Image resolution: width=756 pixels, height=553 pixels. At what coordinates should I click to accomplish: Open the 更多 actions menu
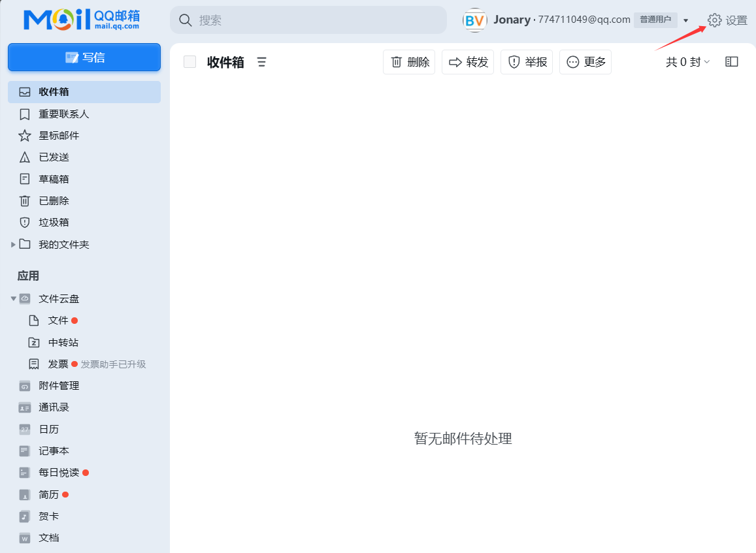coord(585,61)
